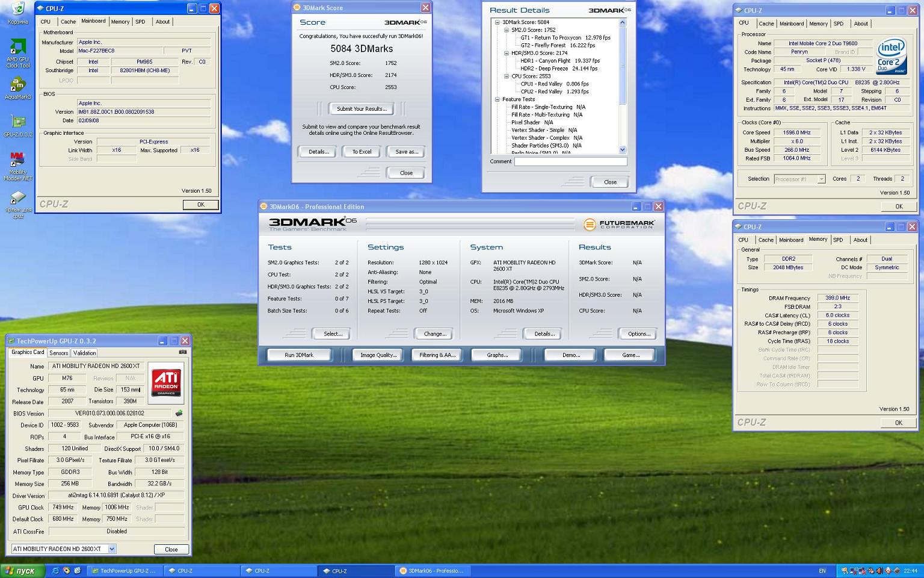Open Windows Media Player quick launch icon

click(66, 571)
